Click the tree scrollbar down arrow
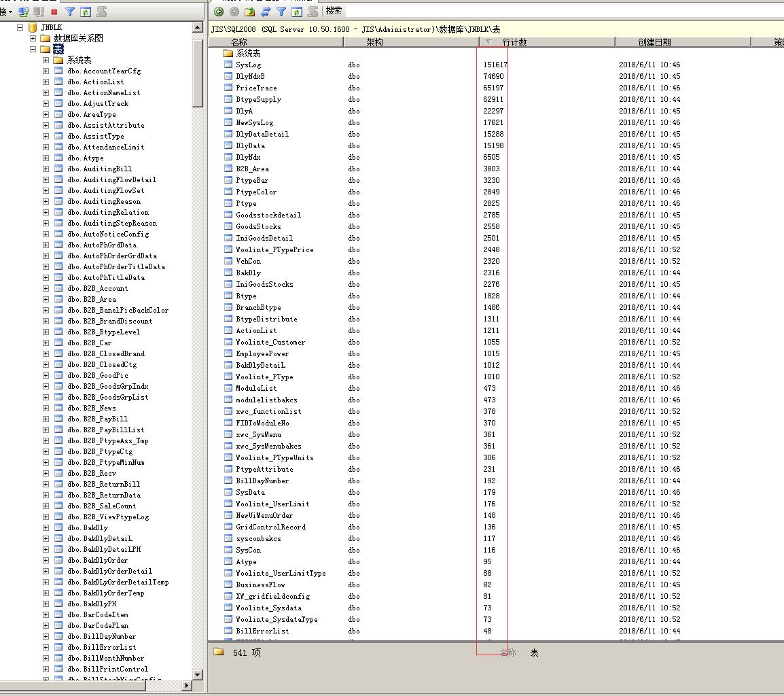 tap(198, 674)
